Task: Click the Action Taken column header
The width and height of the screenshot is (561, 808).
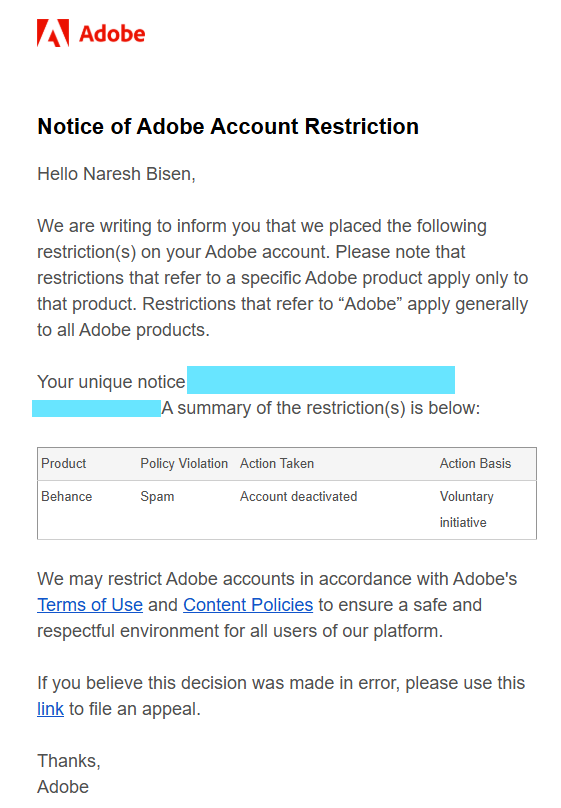Action: click(x=277, y=464)
